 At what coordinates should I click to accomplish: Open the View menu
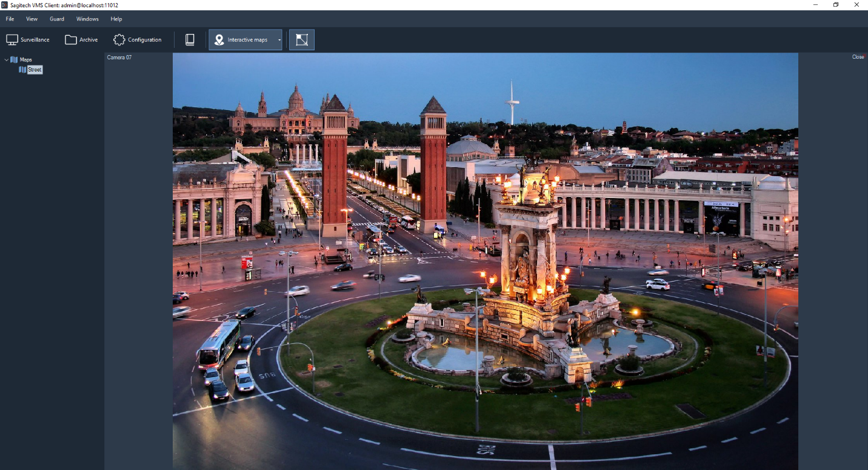pos(32,19)
